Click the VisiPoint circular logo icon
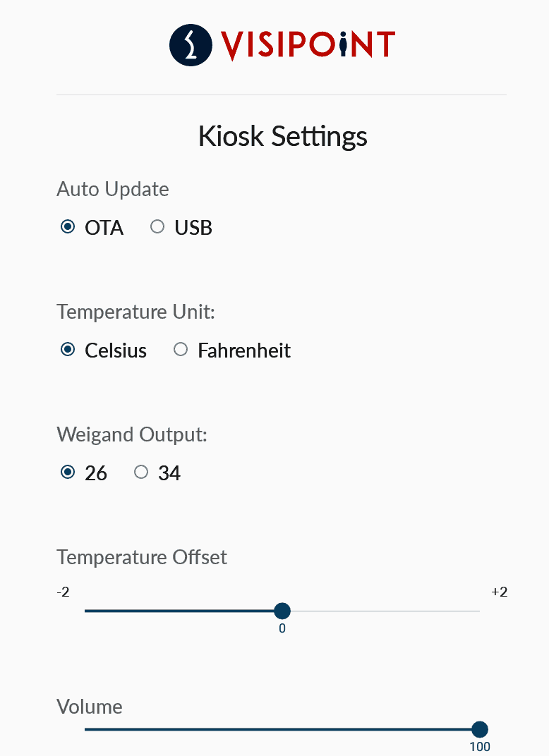 coord(191,44)
